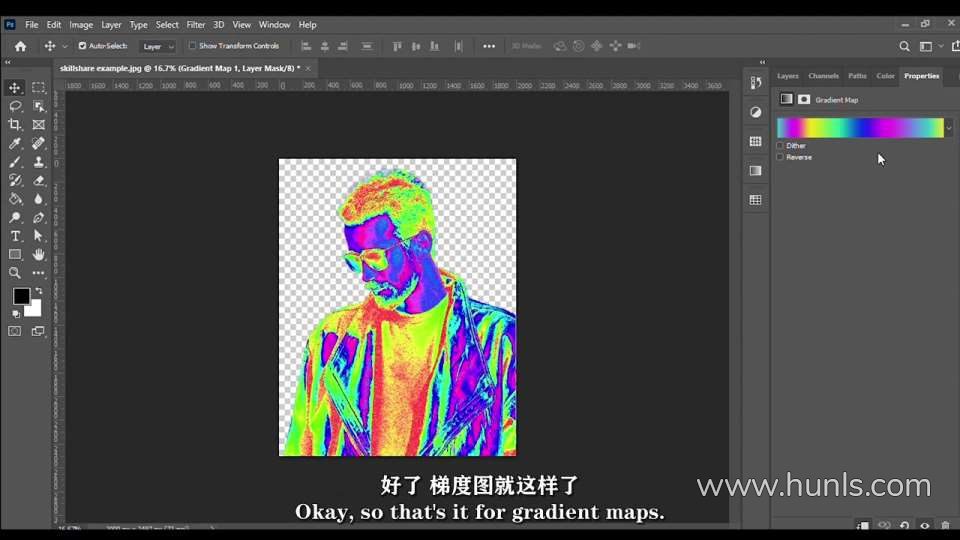Toggle Quick Mask mode
The width and height of the screenshot is (960, 540).
click(15, 331)
